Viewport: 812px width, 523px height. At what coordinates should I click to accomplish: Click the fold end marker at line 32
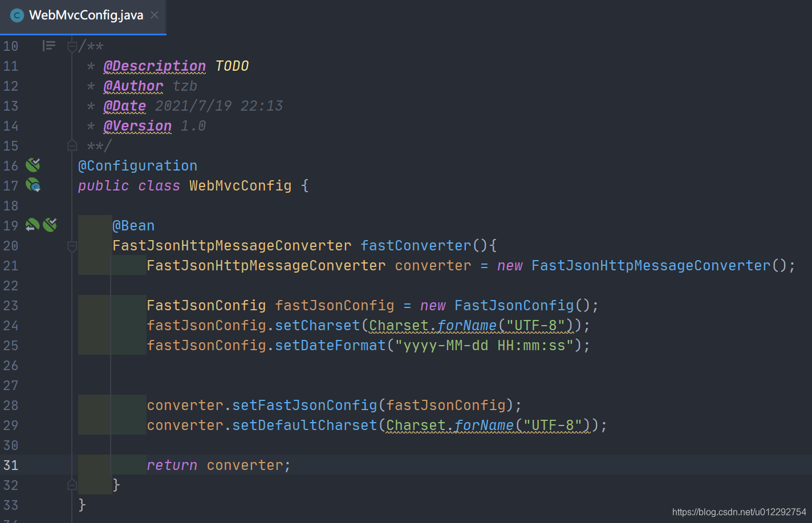pos(72,485)
